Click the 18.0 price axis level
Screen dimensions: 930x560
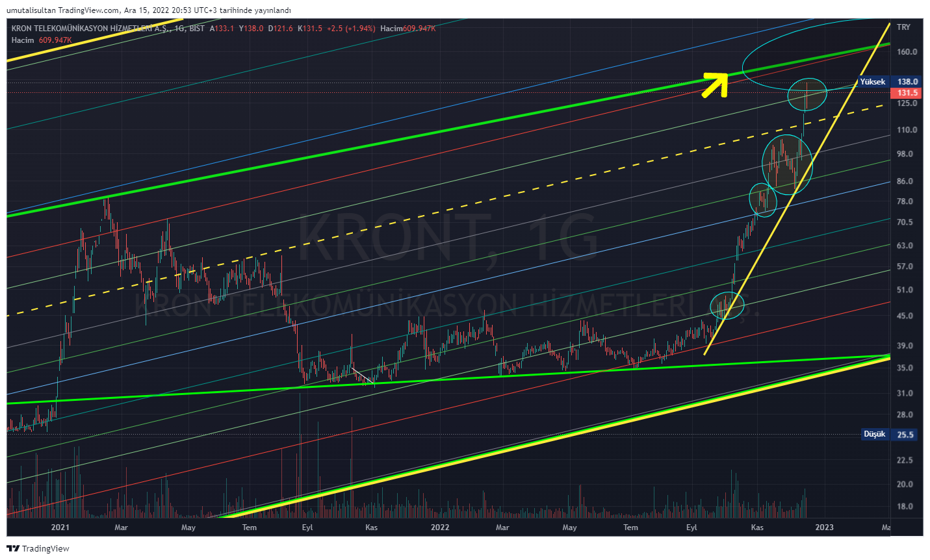905,506
